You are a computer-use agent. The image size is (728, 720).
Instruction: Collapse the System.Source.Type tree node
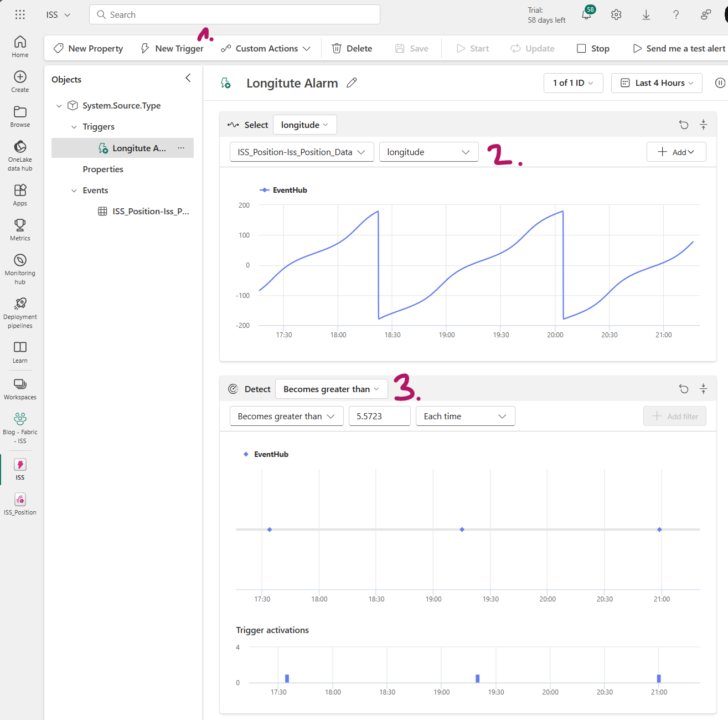59,105
